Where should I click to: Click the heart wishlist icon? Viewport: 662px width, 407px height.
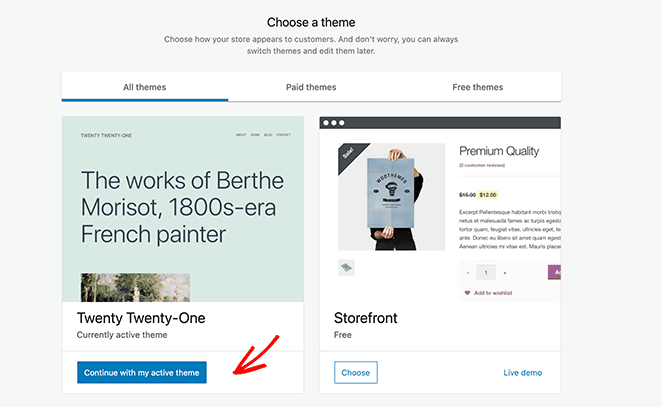coord(467,293)
